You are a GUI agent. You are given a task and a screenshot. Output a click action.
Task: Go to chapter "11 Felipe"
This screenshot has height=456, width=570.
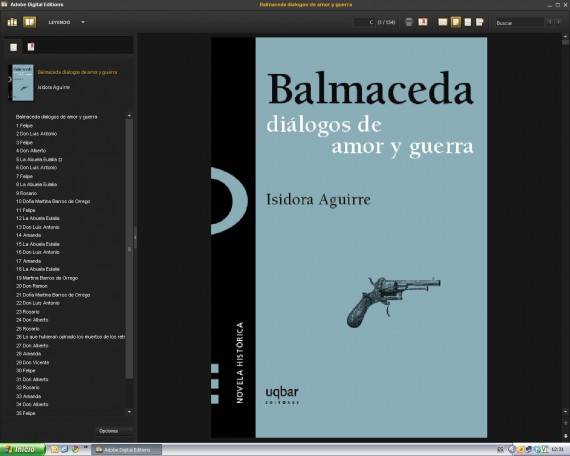click(25, 210)
